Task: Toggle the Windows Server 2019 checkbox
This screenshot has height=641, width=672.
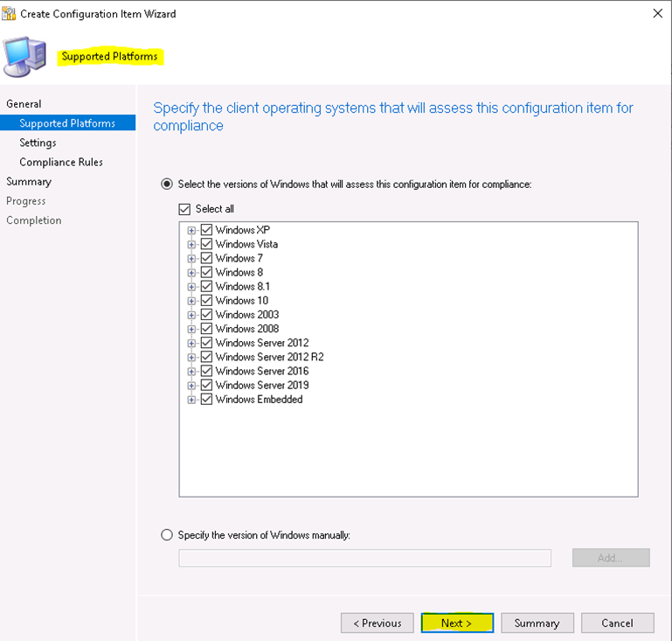Action: pyautogui.click(x=206, y=386)
